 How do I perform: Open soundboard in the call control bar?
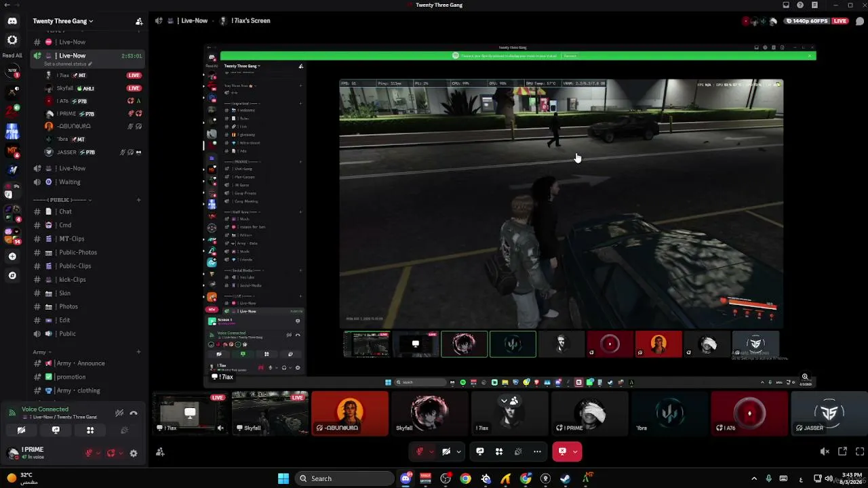click(518, 451)
